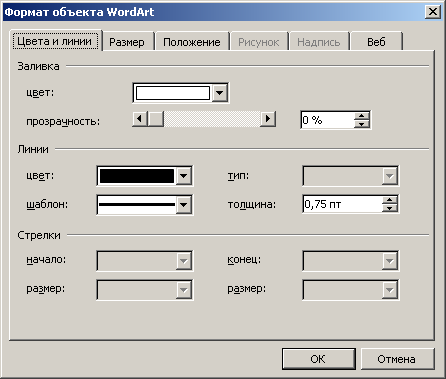This screenshot has height=379, width=446.
Task: Click the transparency slider thumb
Action: pyautogui.click(x=155, y=119)
